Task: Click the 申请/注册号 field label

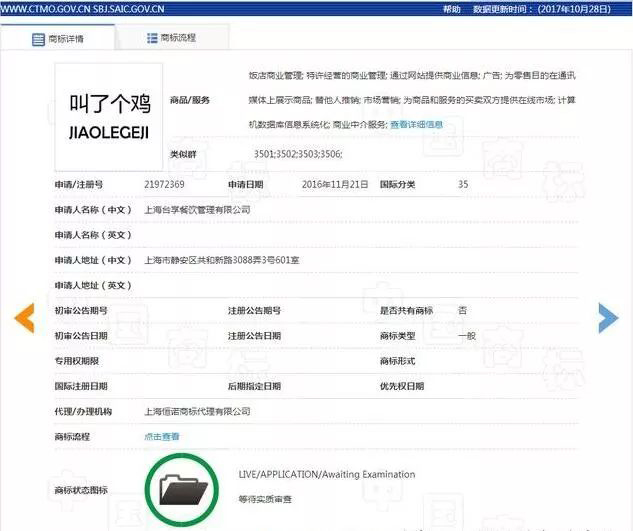Action: coord(79,185)
